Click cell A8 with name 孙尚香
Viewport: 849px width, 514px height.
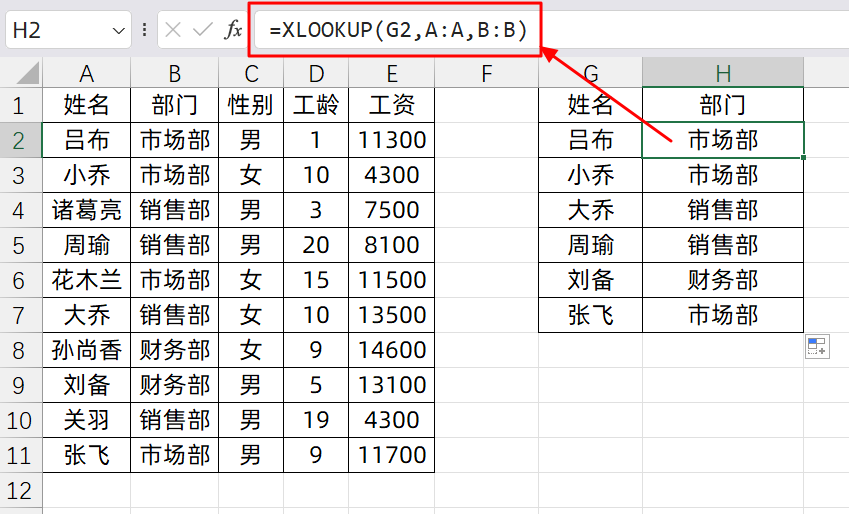coord(87,350)
